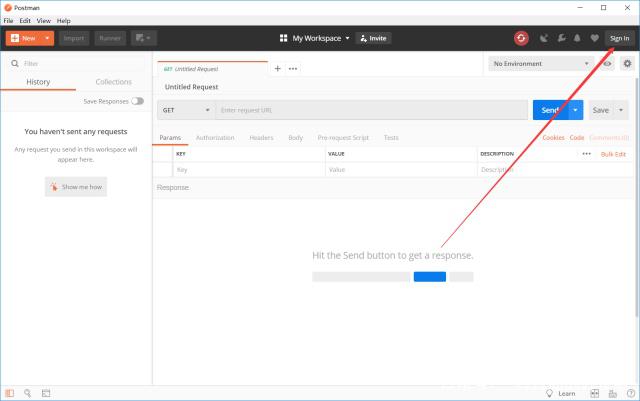
Task: Open the GET method dropdown
Action: coord(185,110)
